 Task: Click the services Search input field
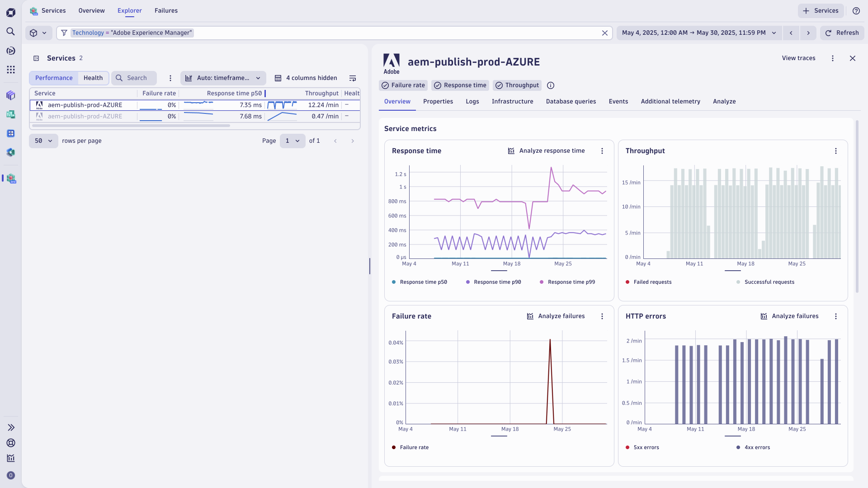[x=137, y=78]
